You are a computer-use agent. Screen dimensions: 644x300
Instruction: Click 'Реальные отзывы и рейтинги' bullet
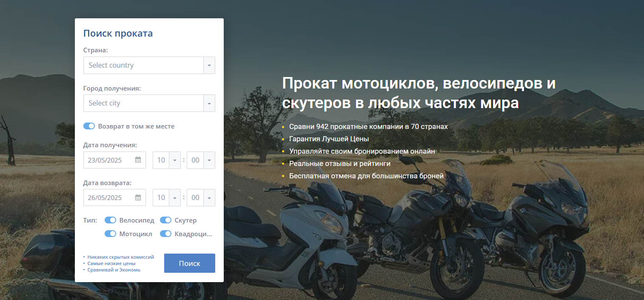(x=340, y=163)
